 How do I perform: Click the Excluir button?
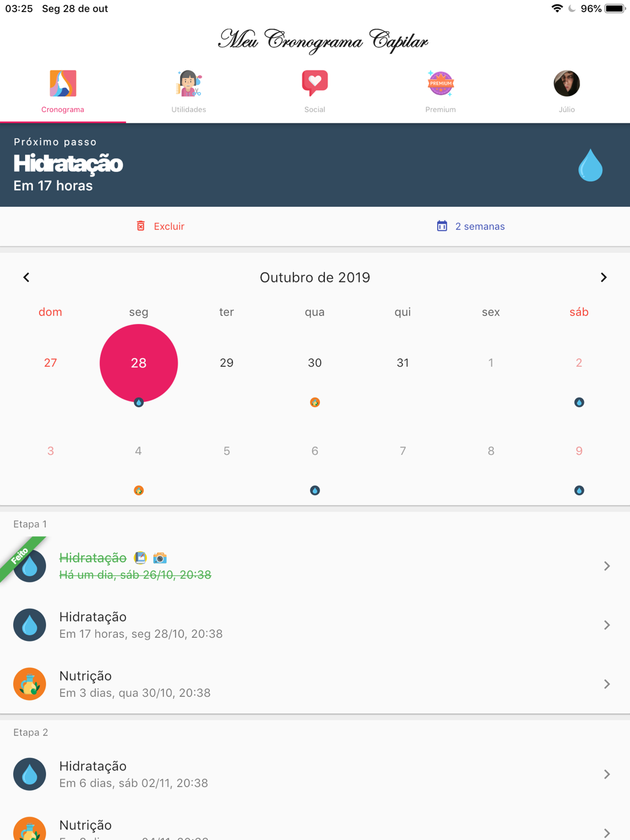click(160, 226)
